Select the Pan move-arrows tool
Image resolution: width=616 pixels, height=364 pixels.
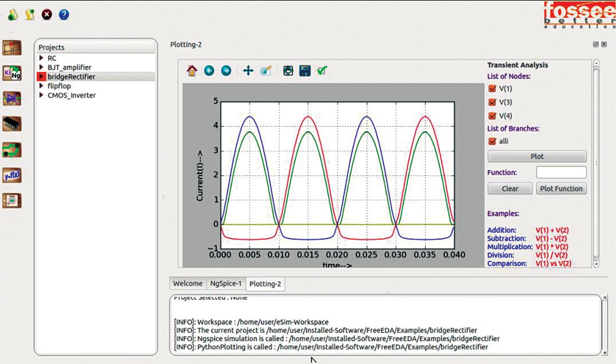tap(248, 71)
